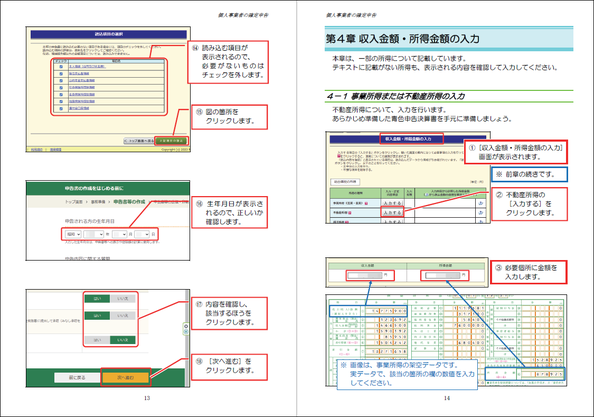Click the 所得金額 amount input field
The image size is (594, 417).
[442, 275]
